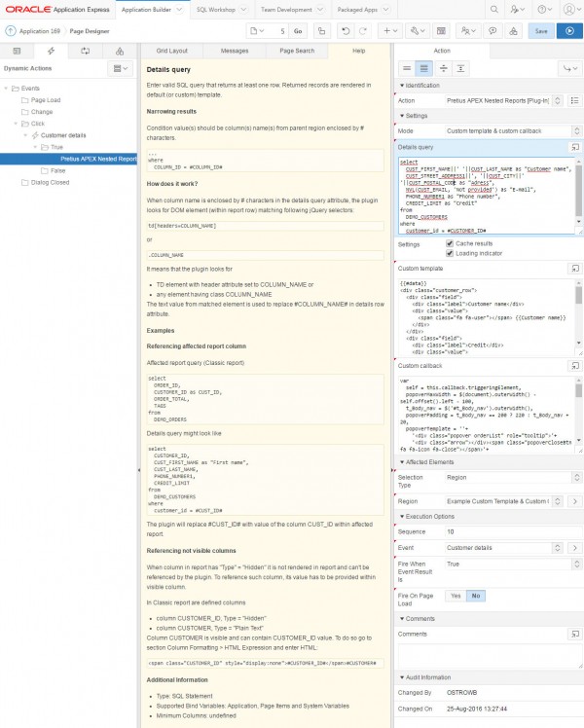Open the Create plus menu
The image size is (584, 728).
[x=390, y=31]
